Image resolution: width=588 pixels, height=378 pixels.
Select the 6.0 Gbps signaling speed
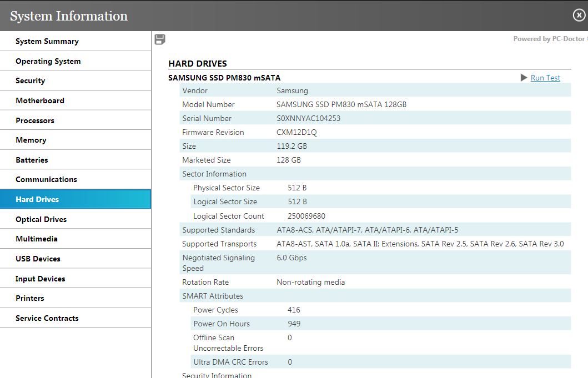(292, 258)
